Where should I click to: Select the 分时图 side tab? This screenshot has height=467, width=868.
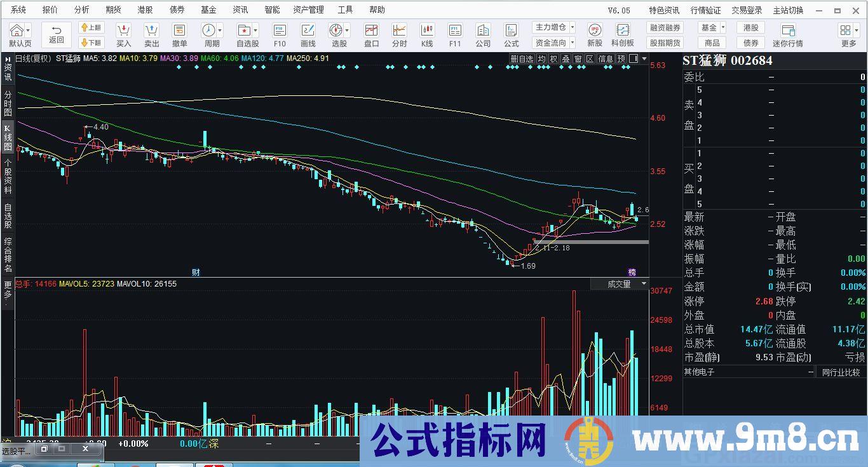pyautogui.click(x=8, y=103)
